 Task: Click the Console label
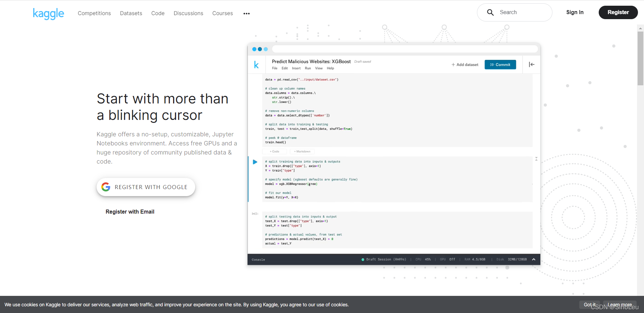tap(258, 260)
